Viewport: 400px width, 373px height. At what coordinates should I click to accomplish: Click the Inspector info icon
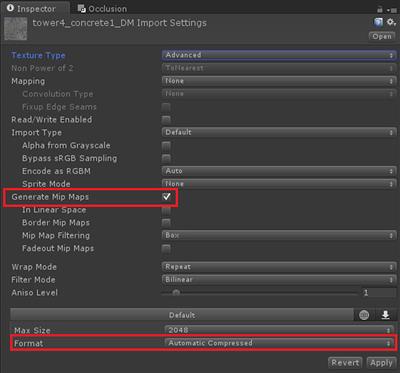pyautogui.click(x=10, y=8)
